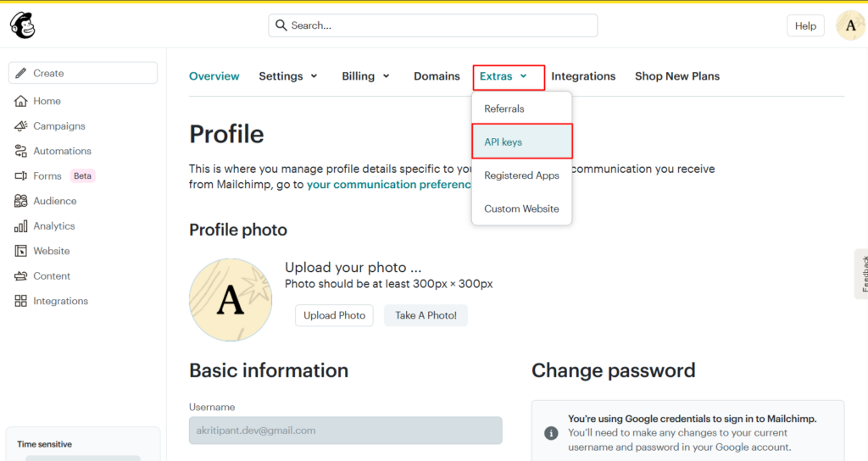Screen dimensions: 868x461
Task: Select Custom Website from the Extras menu
Action: [x=521, y=208]
